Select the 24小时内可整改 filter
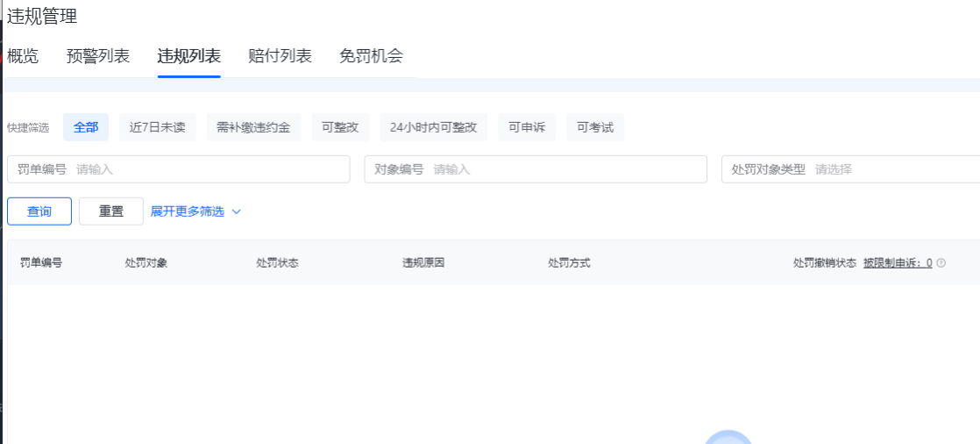 coord(434,127)
